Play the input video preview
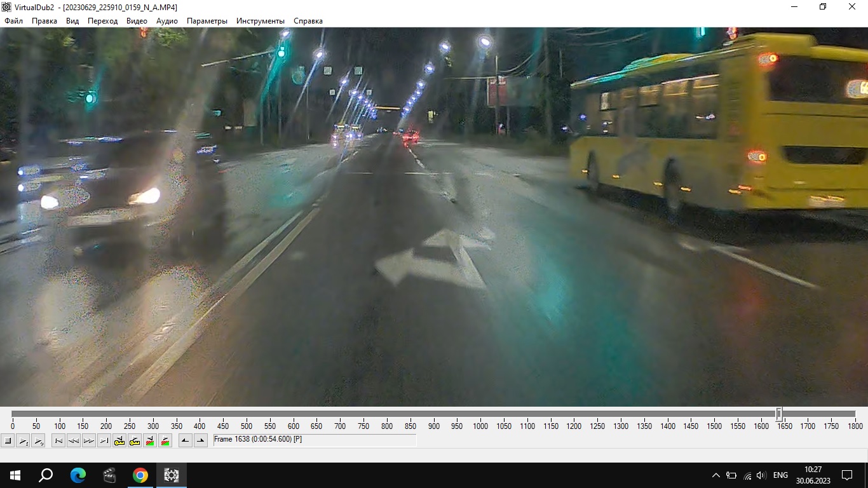 [x=23, y=440]
